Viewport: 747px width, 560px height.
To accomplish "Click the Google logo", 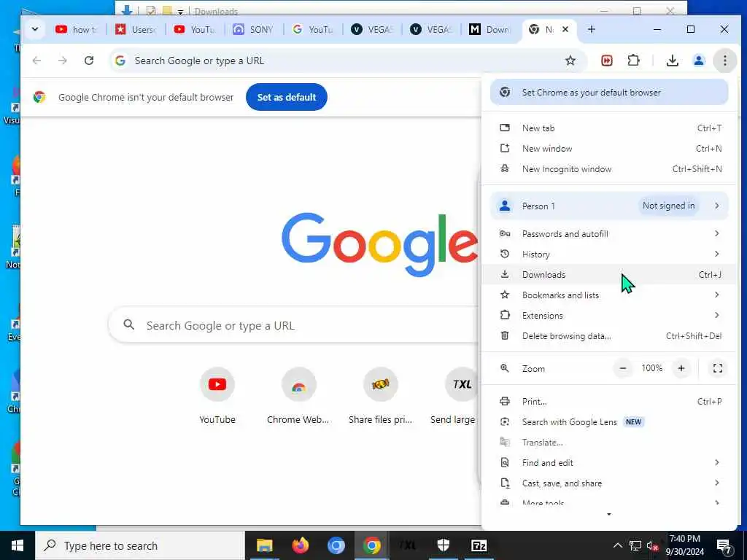I will tap(379, 244).
